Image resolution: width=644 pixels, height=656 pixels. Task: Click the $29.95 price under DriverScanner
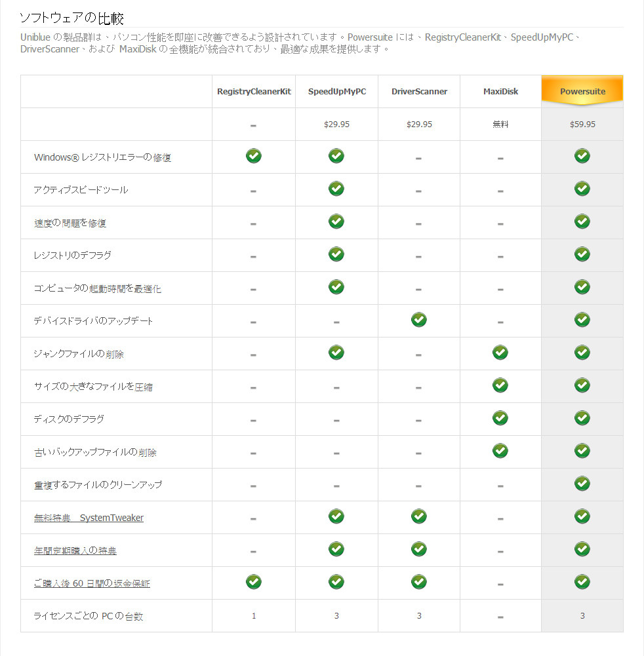click(x=419, y=125)
